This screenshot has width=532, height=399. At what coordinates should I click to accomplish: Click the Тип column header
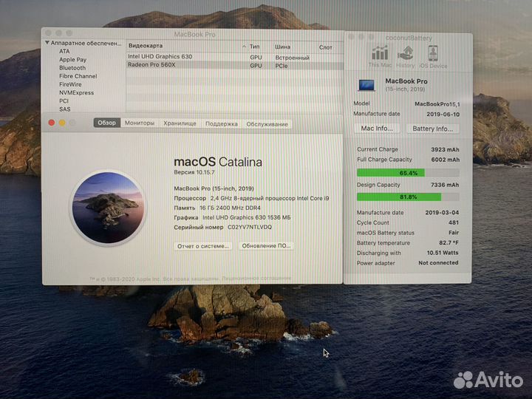pyautogui.click(x=254, y=47)
